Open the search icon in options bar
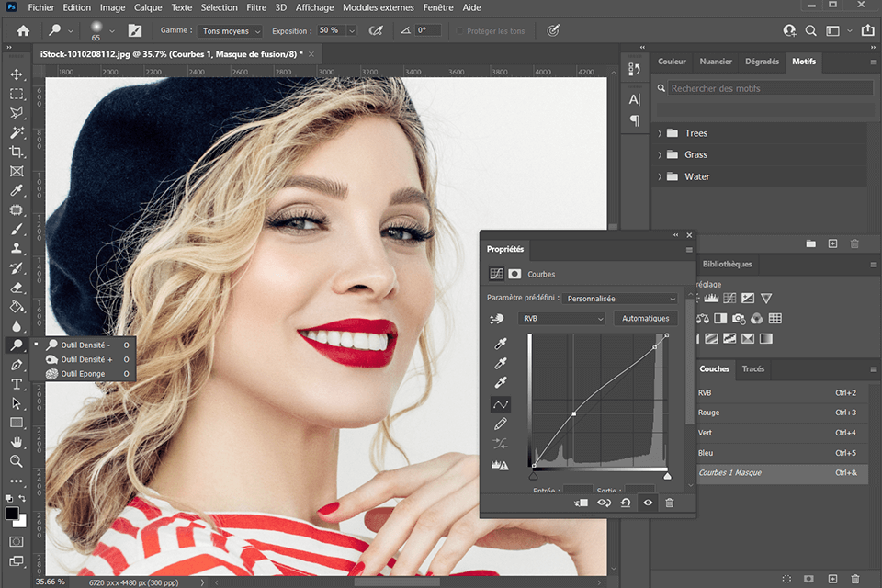Screen dimensions: 882x588 tap(810, 30)
